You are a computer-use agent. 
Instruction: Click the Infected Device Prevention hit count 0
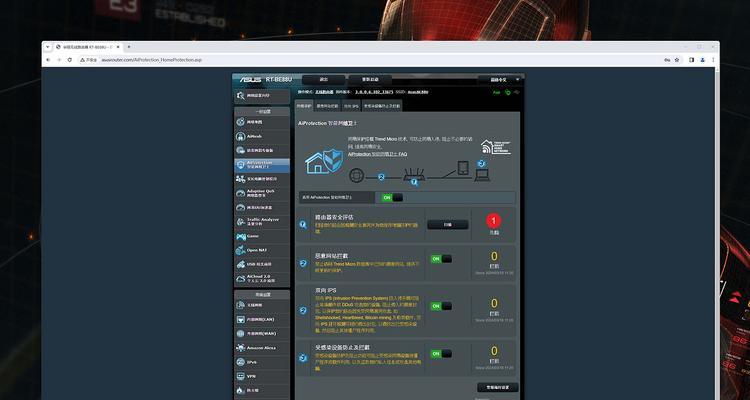point(494,352)
